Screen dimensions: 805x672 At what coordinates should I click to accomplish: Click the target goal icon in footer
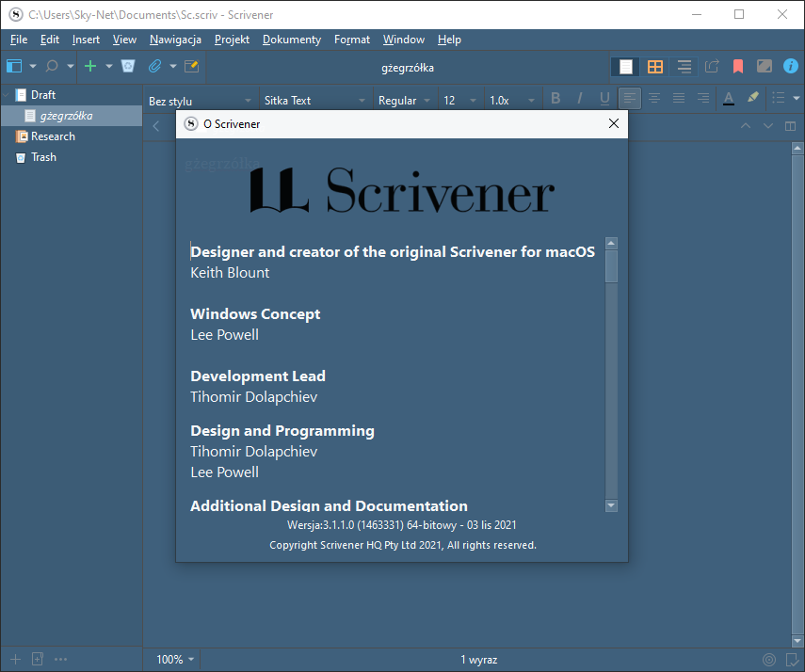769,660
